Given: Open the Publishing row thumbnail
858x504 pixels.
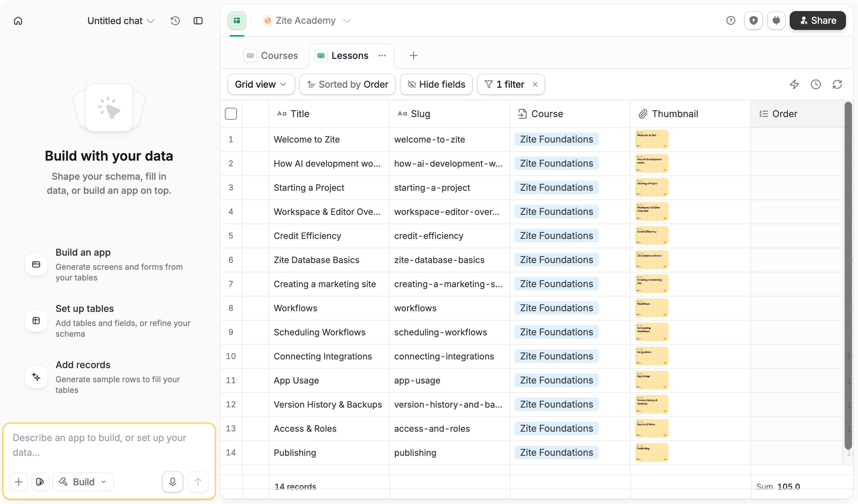Looking at the screenshot, I should [x=652, y=452].
